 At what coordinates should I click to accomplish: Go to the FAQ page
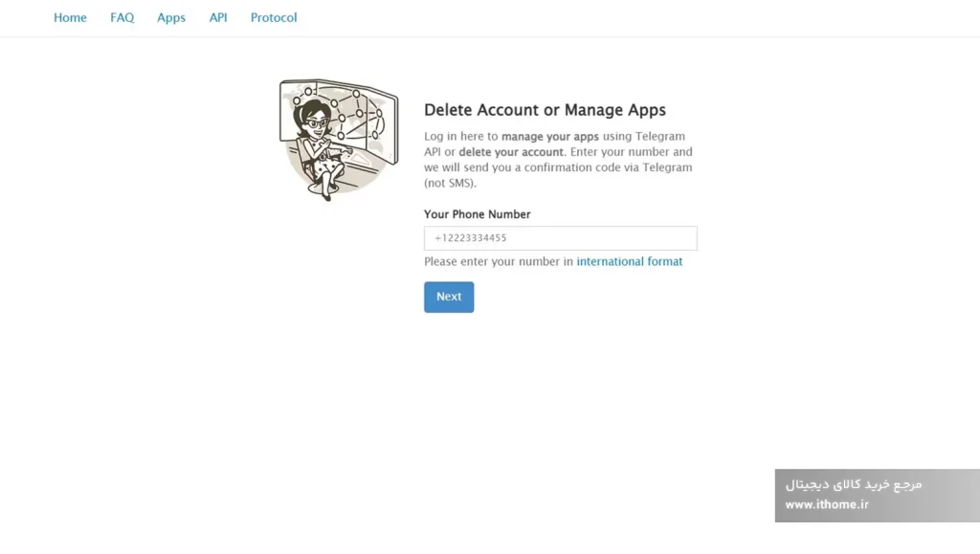(122, 17)
